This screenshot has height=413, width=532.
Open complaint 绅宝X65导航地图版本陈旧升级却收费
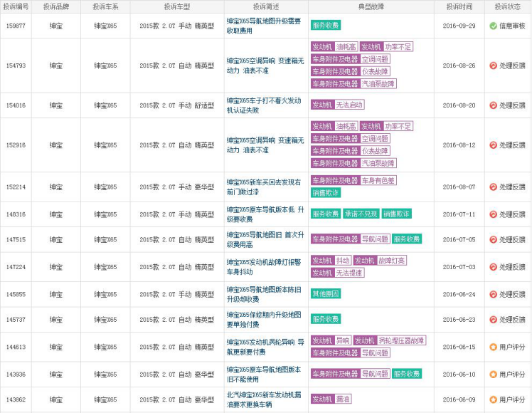point(264,294)
